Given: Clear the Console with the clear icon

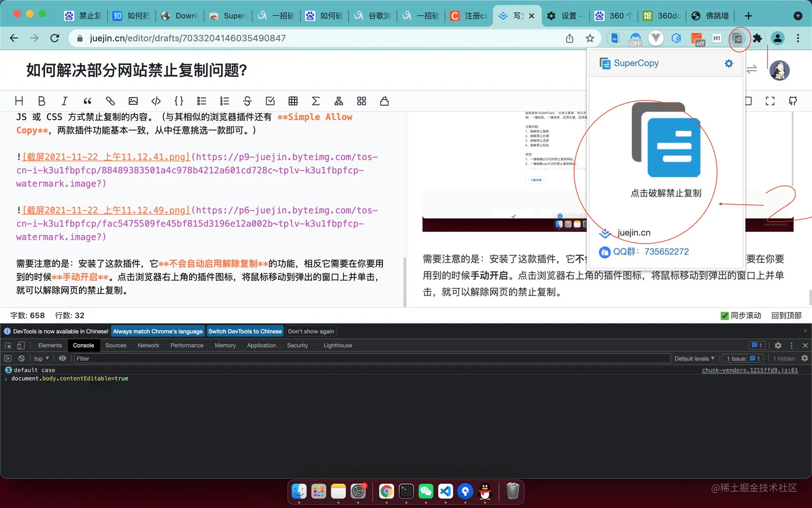Looking at the screenshot, I should 21,358.
